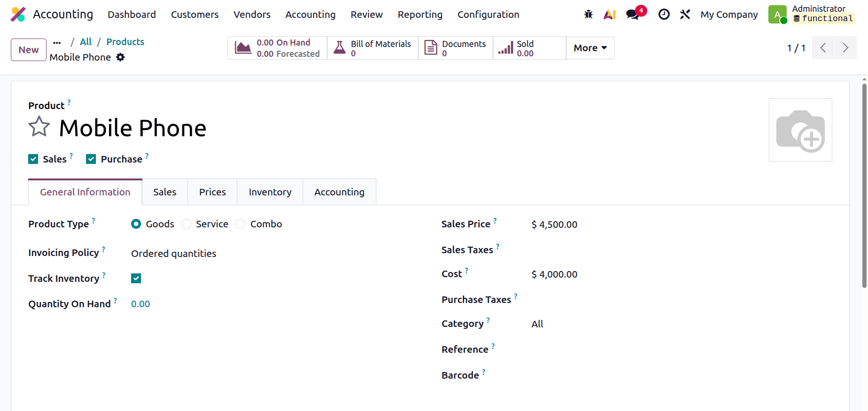This screenshot has width=868, height=411.
Task: Click the gear icon beside Mobile Phone
Action: click(x=121, y=57)
